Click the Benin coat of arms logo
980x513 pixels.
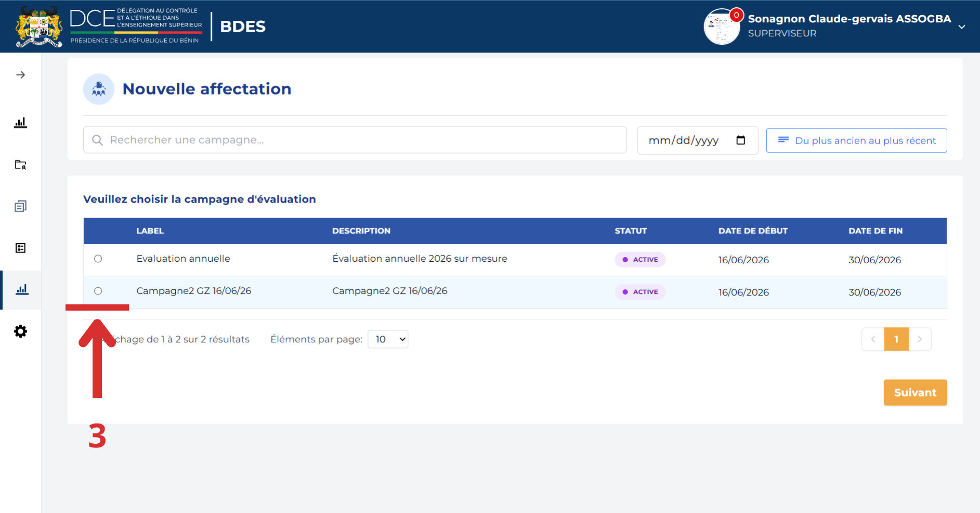(39, 27)
